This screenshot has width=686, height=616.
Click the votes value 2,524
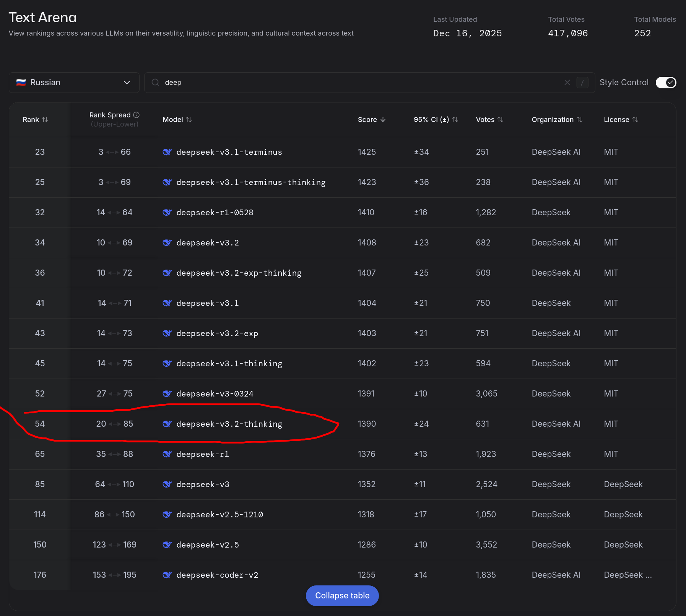(x=486, y=484)
